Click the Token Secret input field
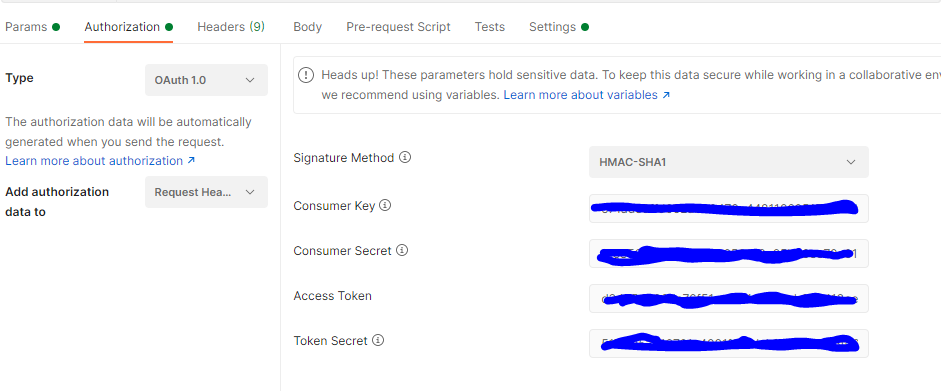This screenshot has height=391, width=941. coord(729,343)
